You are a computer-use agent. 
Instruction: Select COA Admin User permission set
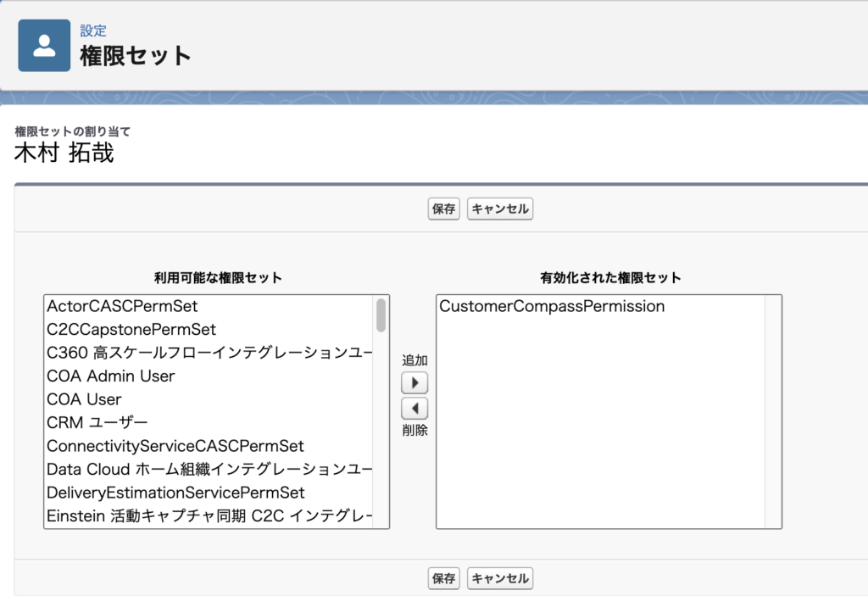tap(111, 376)
